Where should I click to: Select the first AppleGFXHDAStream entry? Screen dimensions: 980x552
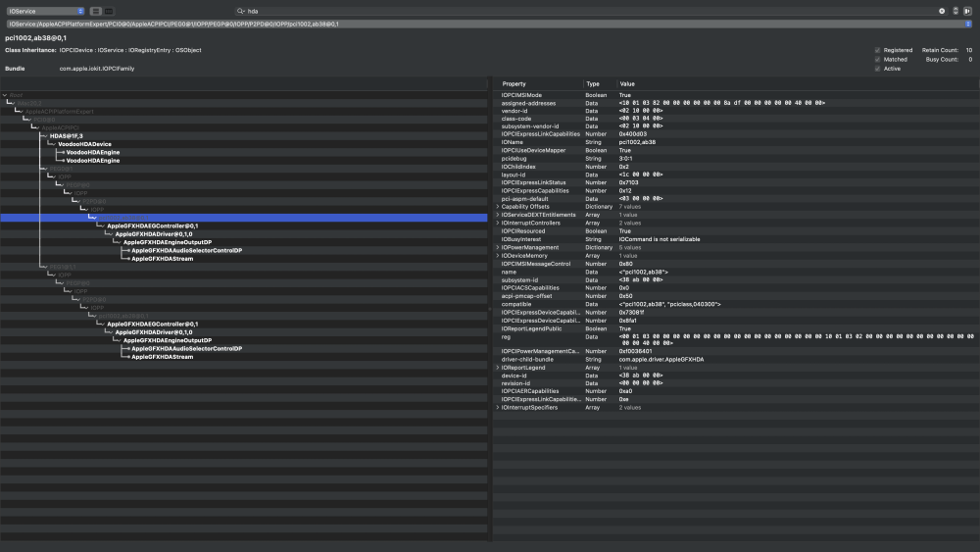(x=162, y=259)
